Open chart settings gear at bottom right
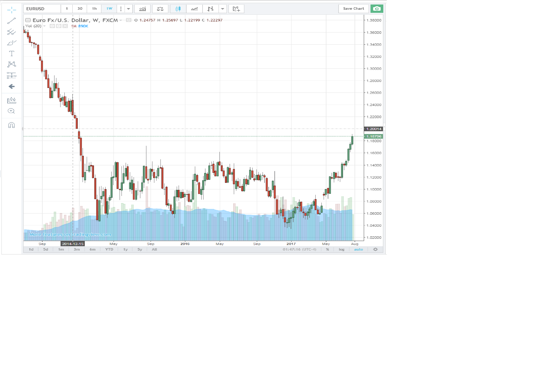Screen dimensions: 551x392 coord(375,249)
